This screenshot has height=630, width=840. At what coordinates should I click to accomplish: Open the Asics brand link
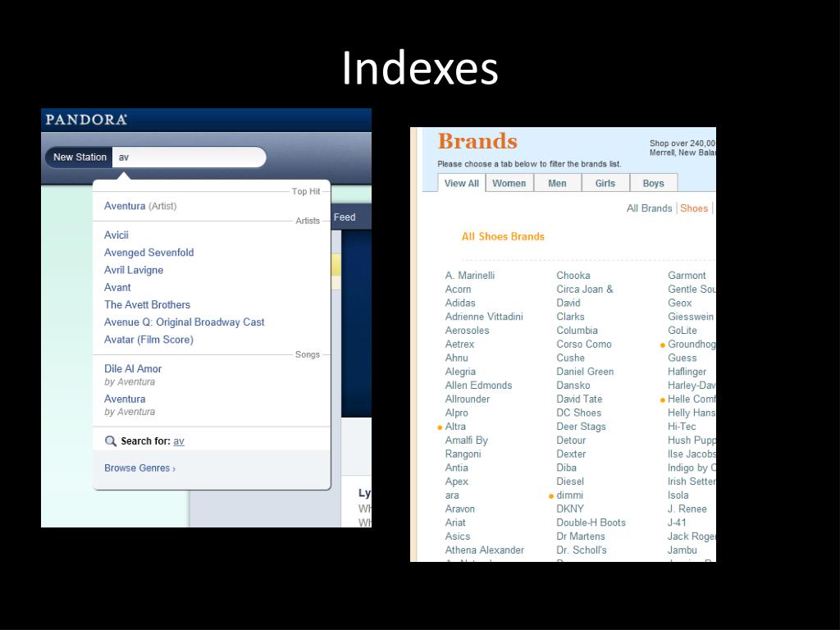pyautogui.click(x=458, y=536)
